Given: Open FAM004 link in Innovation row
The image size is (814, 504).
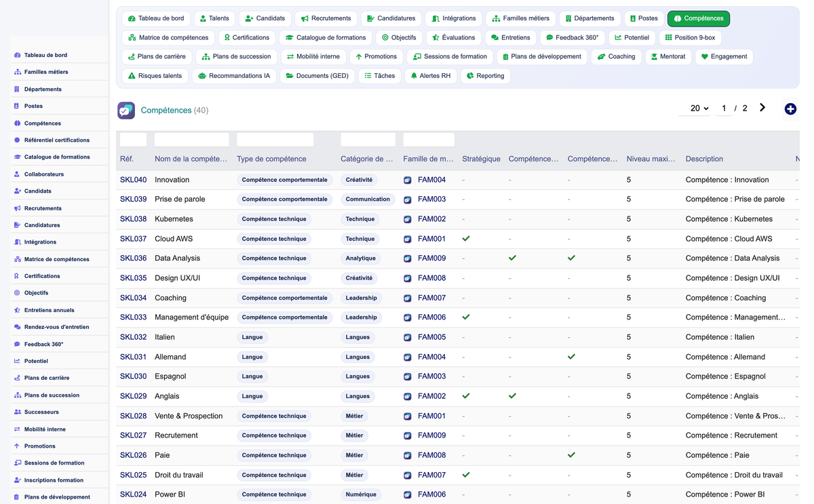Looking at the screenshot, I should tap(431, 180).
